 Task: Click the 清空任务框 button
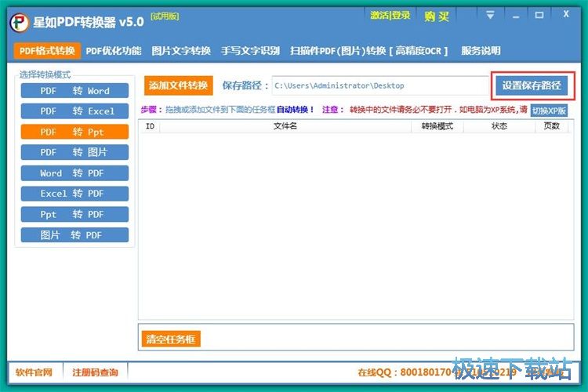(171, 339)
